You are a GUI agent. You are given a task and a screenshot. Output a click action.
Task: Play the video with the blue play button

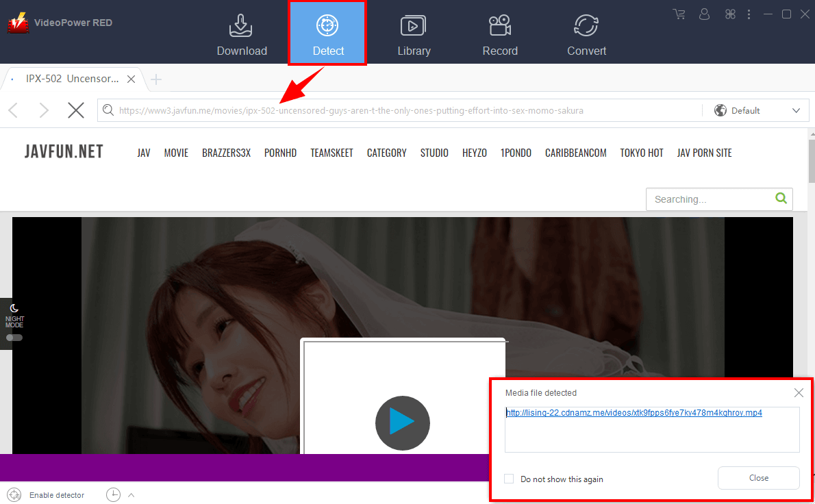(x=402, y=423)
